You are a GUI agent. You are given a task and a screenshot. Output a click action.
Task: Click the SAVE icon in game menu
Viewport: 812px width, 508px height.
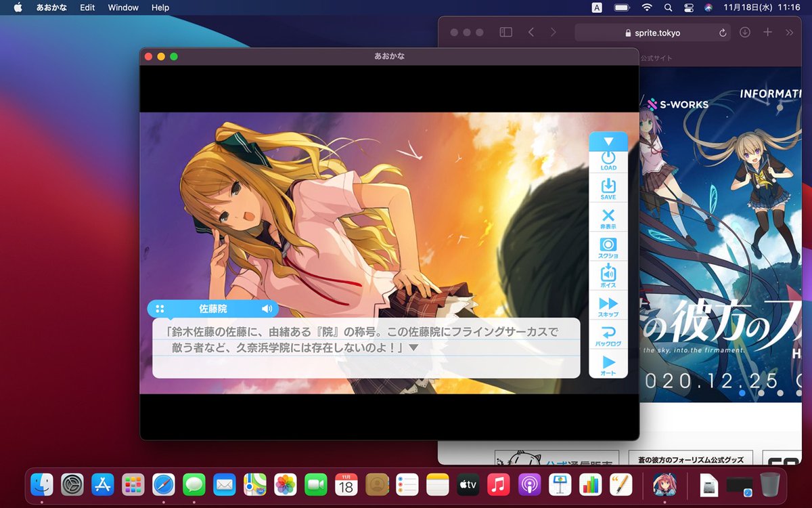[608, 190]
